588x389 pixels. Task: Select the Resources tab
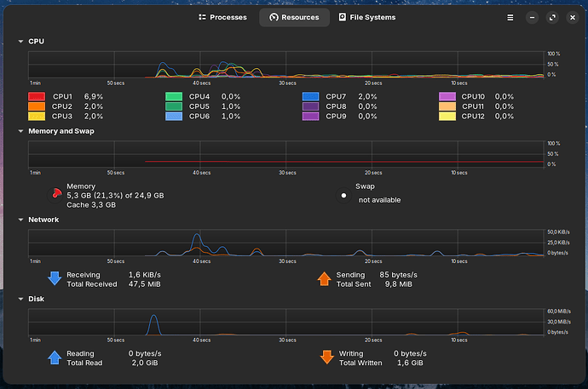(x=294, y=17)
